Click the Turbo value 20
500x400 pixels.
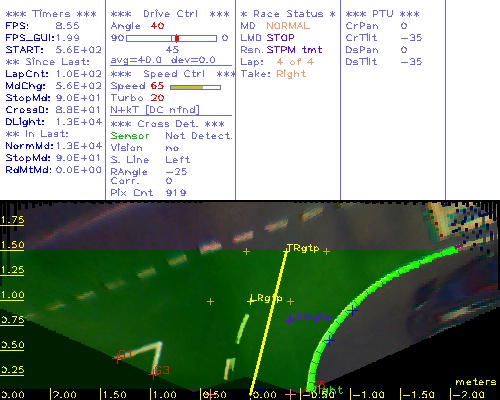(x=157, y=98)
